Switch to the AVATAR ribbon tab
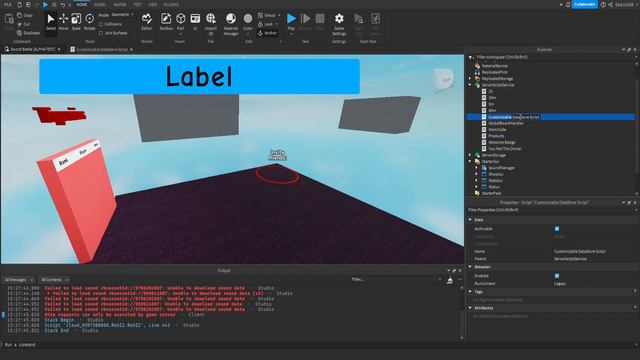Screen dimensions: 640x360 click(120, 4)
